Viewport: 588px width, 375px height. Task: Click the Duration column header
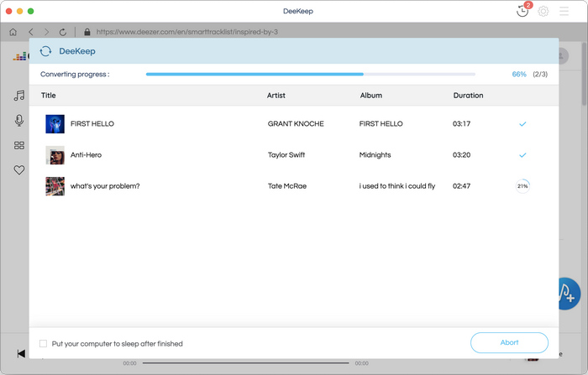(468, 96)
